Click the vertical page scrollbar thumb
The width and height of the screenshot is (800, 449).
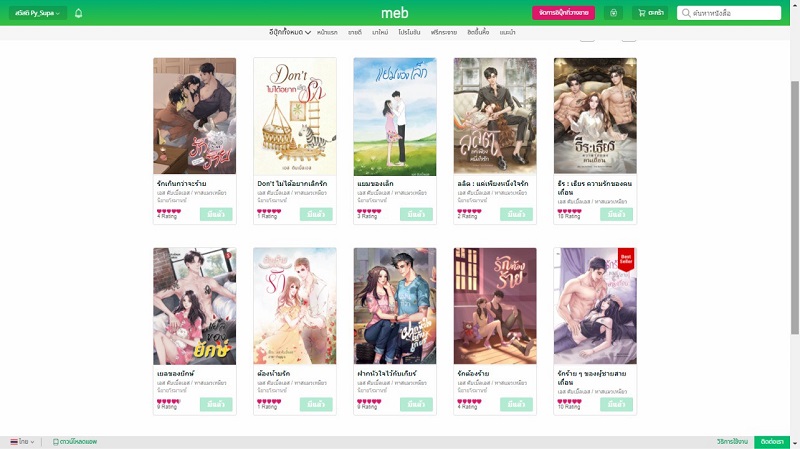(794, 207)
